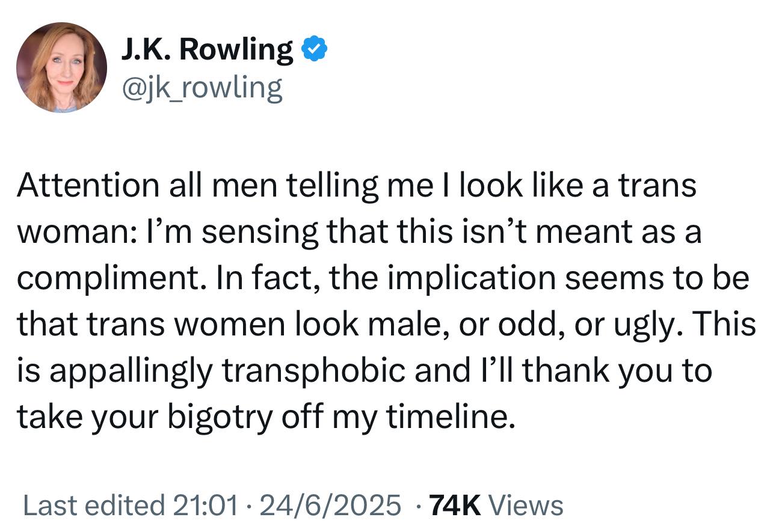Image resolution: width=776 pixels, height=532 pixels.
Task: Click the blue verified checkmark badge
Action: click(x=314, y=50)
